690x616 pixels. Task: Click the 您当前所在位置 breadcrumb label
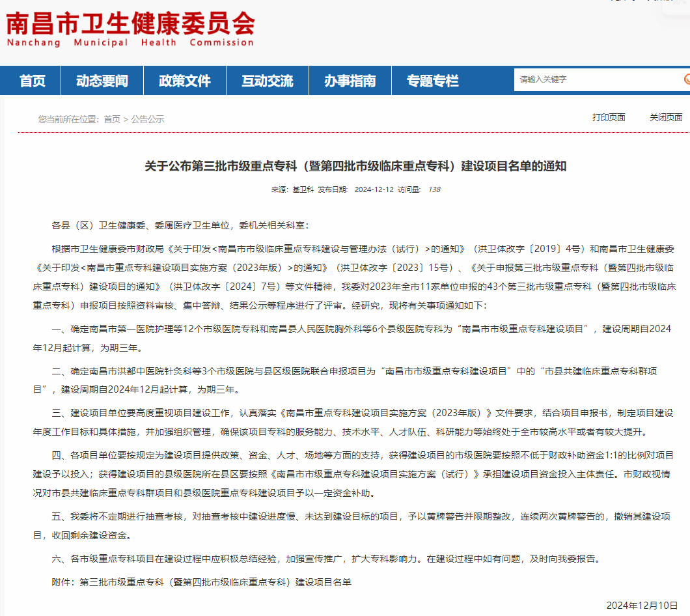68,119
